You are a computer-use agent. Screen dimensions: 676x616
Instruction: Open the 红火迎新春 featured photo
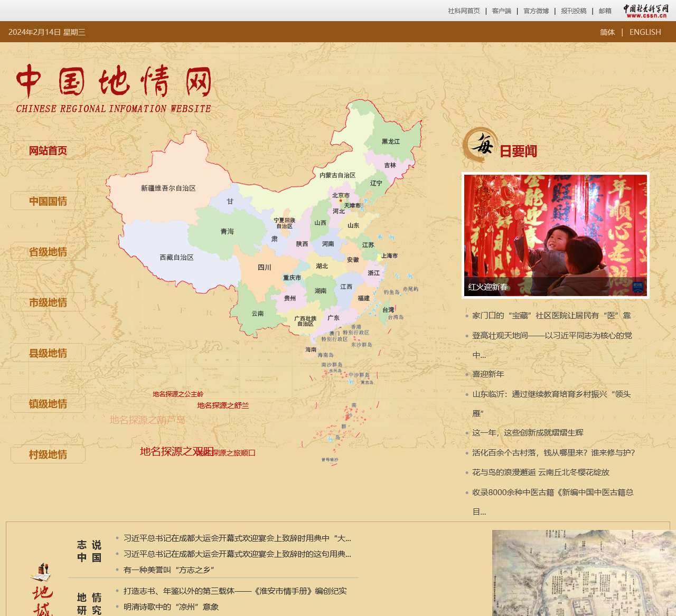coord(556,234)
